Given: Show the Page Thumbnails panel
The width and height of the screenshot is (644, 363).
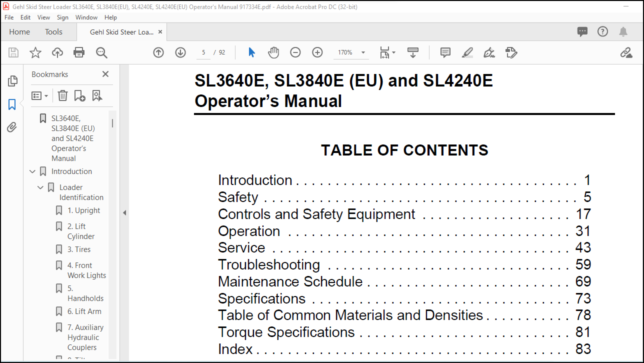Looking at the screenshot, I should click(x=12, y=81).
